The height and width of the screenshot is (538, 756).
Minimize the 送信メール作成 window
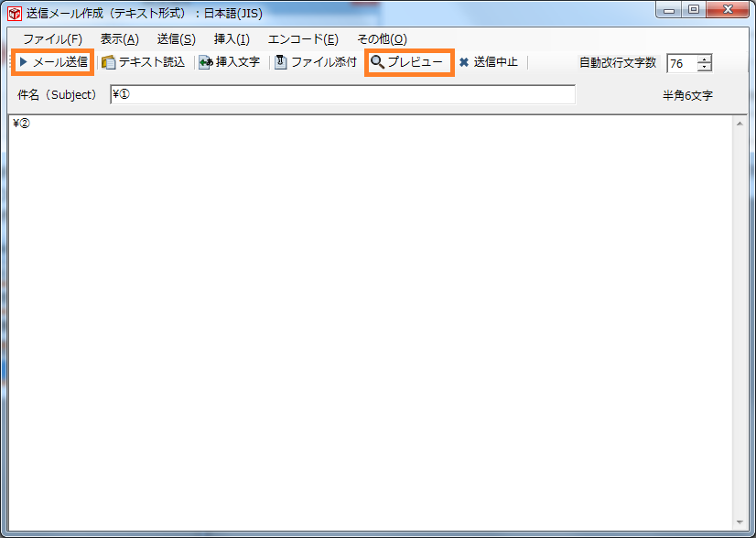point(669,9)
